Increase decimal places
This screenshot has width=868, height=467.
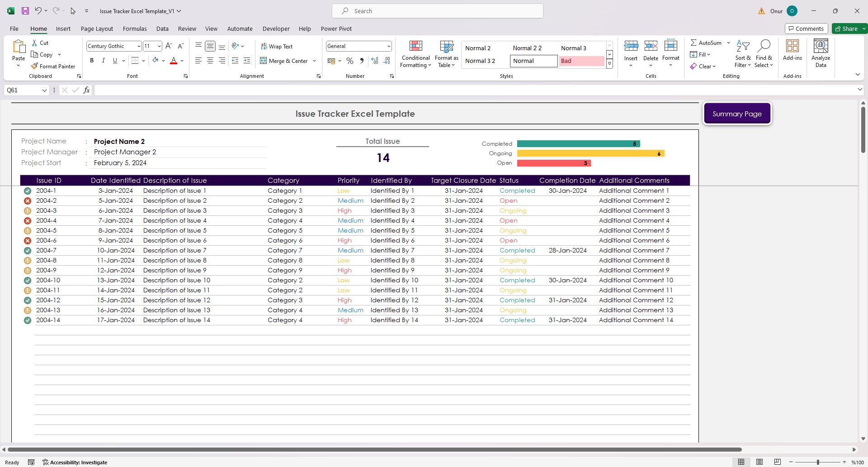click(x=374, y=61)
